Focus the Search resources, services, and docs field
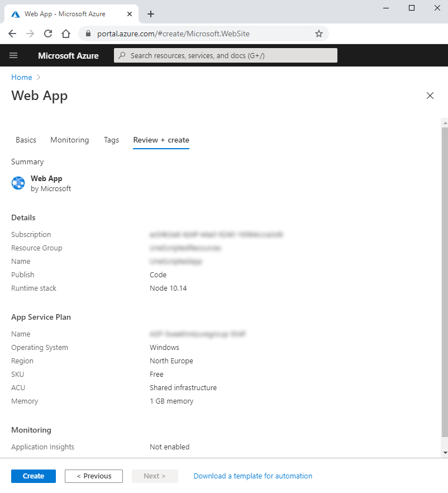The image size is (448, 493). coord(226,55)
